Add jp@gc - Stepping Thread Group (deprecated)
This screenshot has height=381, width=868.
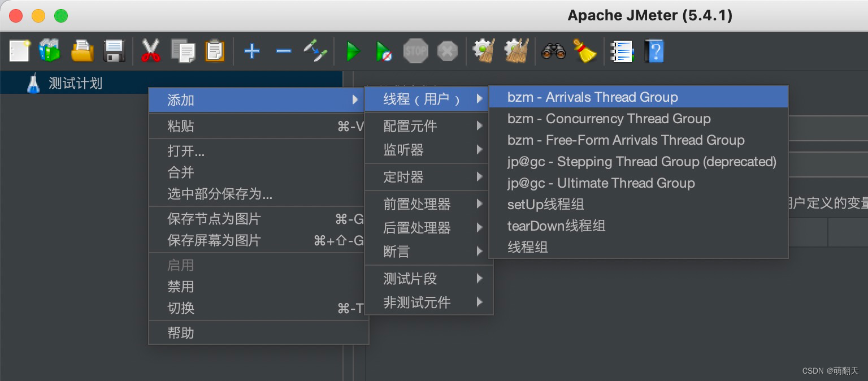point(639,162)
